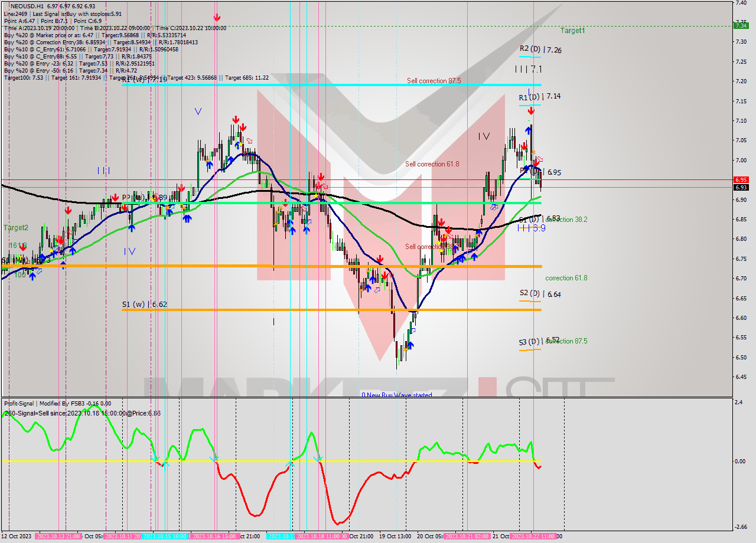Click the 0.00 level on indicator scale
756x543 pixels.
tap(739, 461)
